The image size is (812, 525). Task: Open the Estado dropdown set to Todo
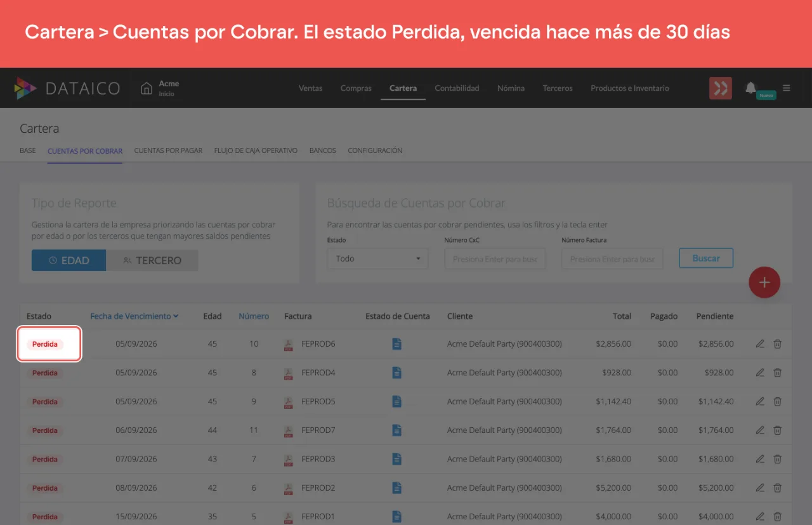377,258
